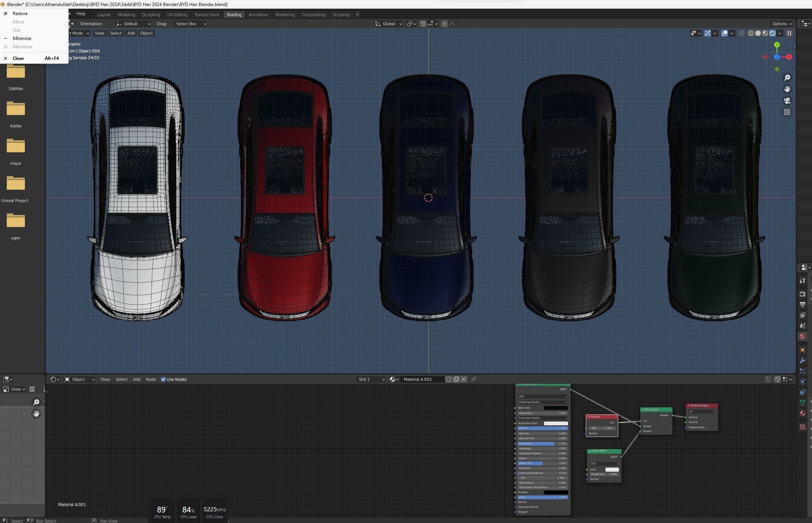
Task: Open the Output properties tab
Action: tap(802, 304)
